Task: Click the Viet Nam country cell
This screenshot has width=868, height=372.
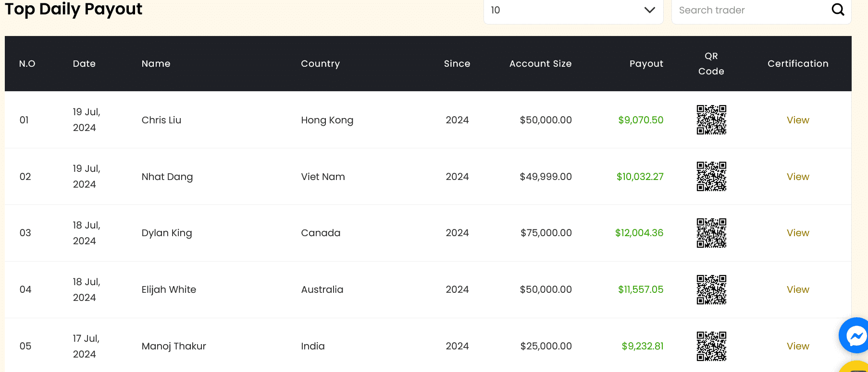Action: [x=323, y=177]
